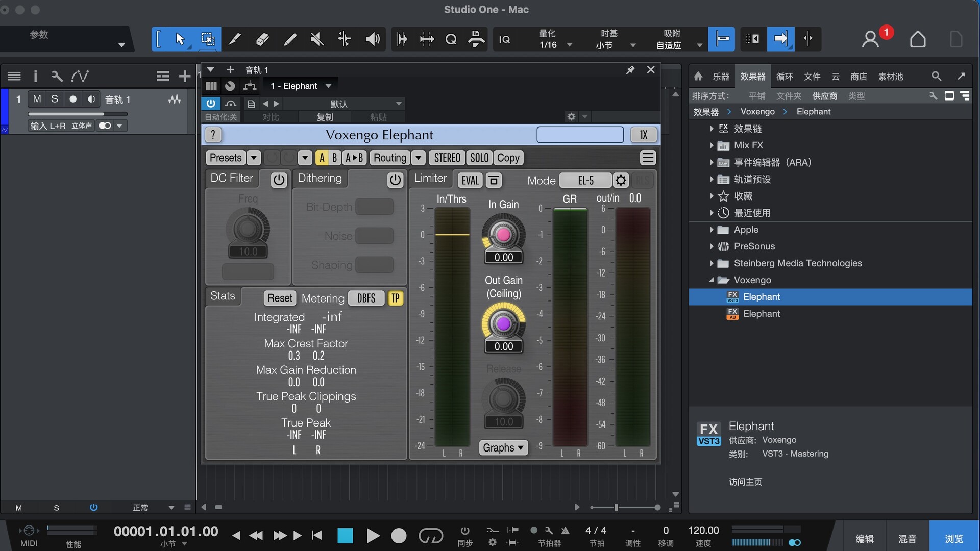Toggle the Dithering power button

[395, 180]
